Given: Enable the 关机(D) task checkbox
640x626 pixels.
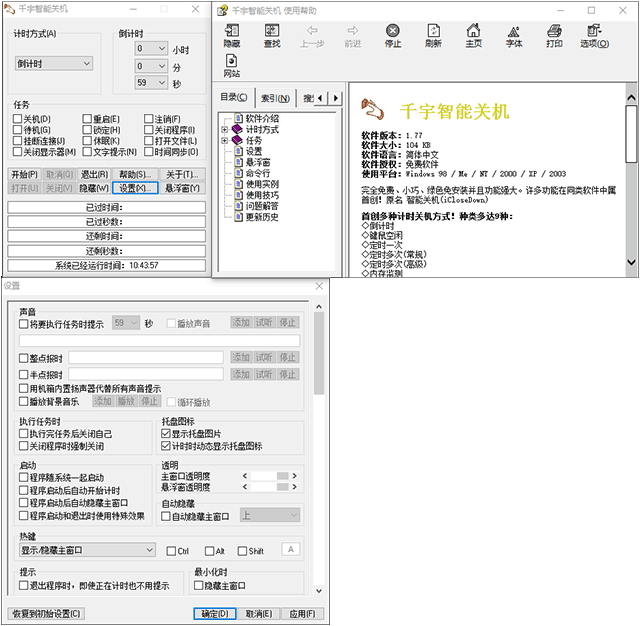Looking at the screenshot, I should pyautogui.click(x=17, y=119).
